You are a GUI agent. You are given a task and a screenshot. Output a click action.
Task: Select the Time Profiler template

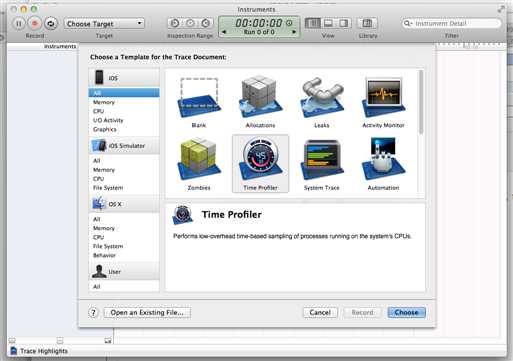(260, 164)
